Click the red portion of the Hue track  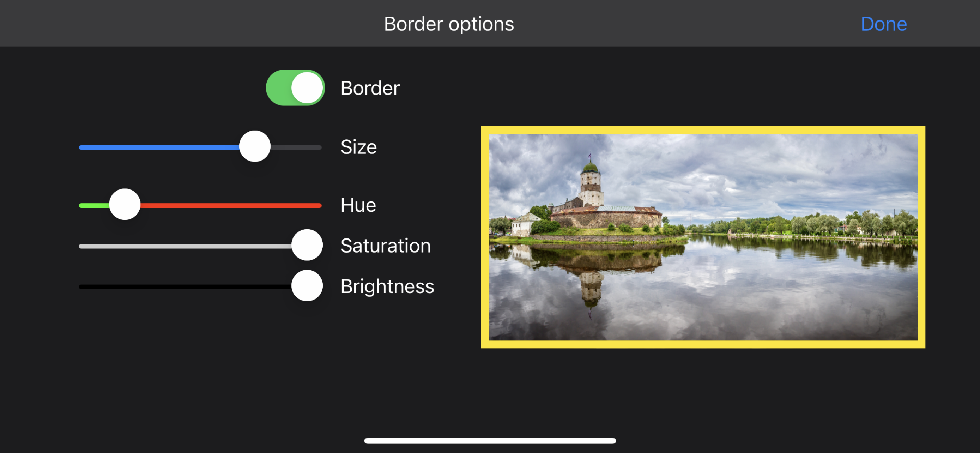coord(231,206)
